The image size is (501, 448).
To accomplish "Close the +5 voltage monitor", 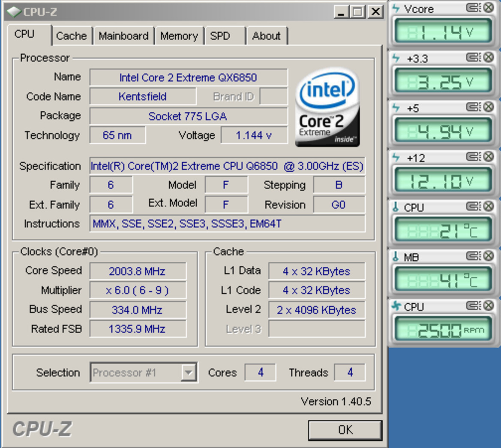I will coord(488,107).
